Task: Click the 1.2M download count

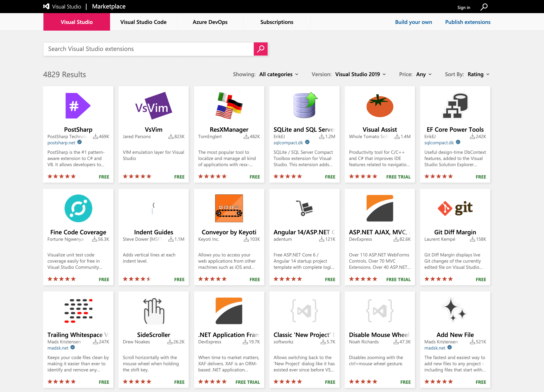Action: click(x=330, y=137)
